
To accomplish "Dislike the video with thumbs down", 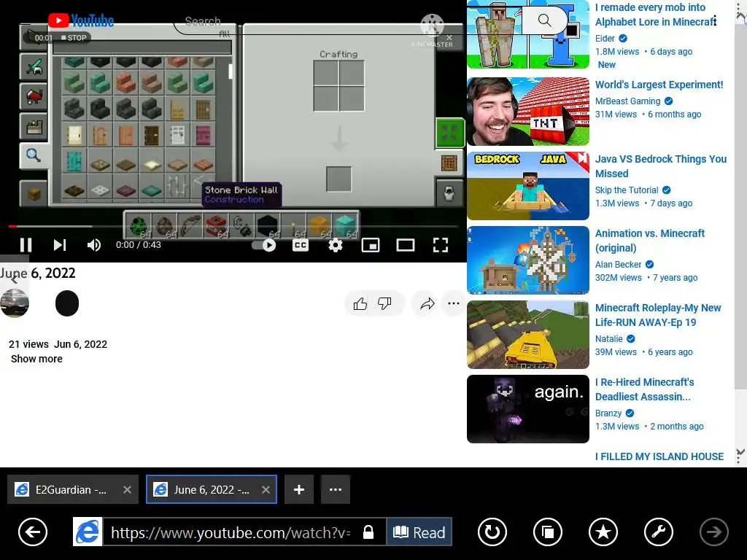I will pos(384,303).
